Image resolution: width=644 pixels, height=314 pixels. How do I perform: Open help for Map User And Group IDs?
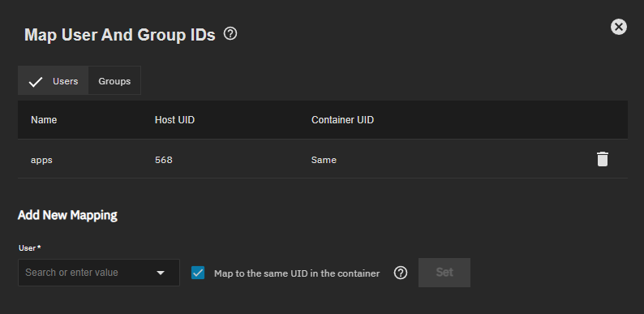pyautogui.click(x=230, y=34)
